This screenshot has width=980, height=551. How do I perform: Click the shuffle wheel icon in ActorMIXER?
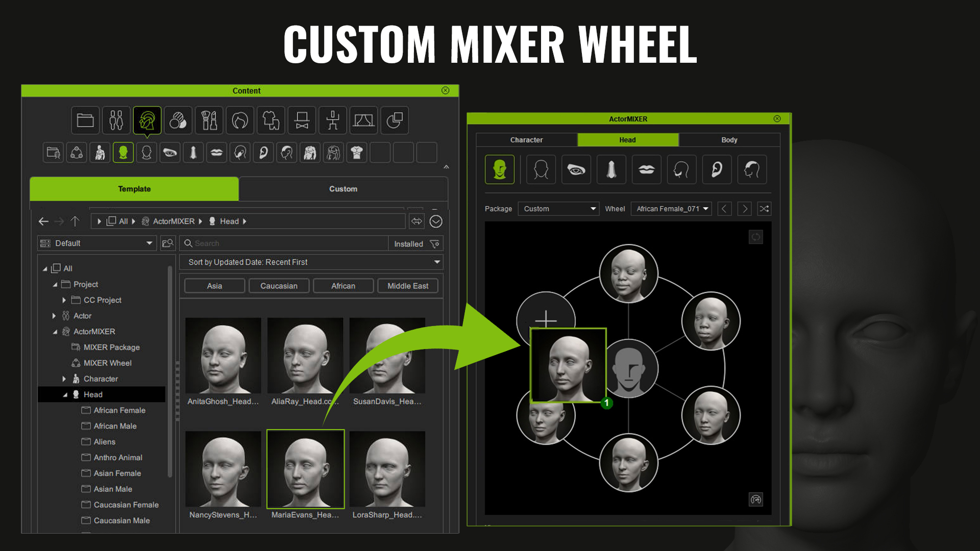coord(764,209)
